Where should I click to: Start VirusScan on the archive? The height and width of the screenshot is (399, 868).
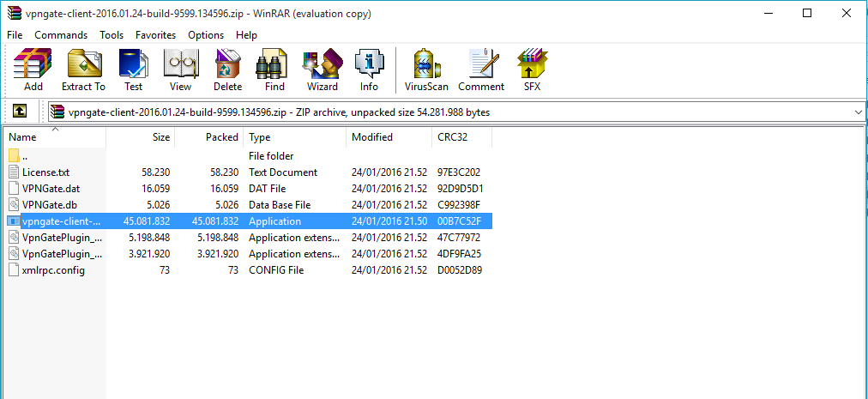426,70
